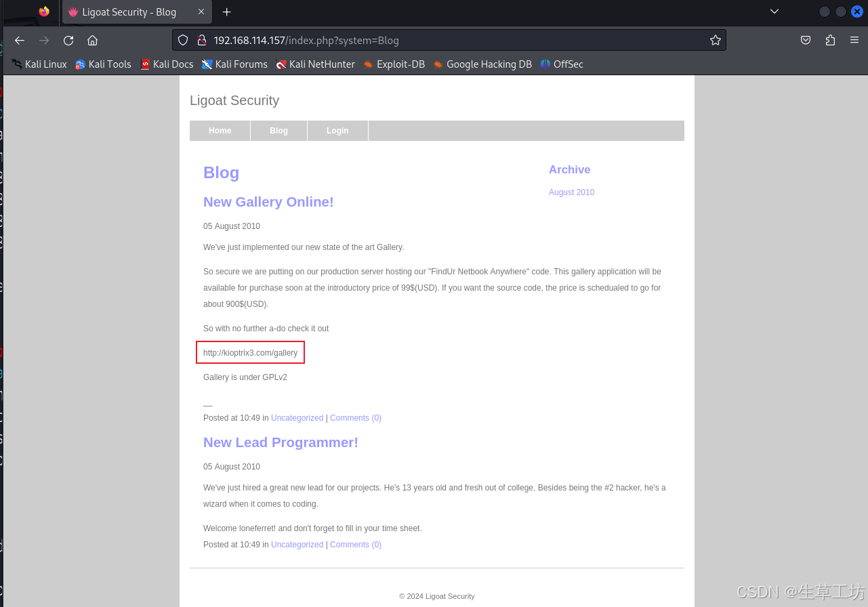The width and height of the screenshot is (868, 607).
Task: Open the Kali Forums bookmark
Action: pos(234,64)
